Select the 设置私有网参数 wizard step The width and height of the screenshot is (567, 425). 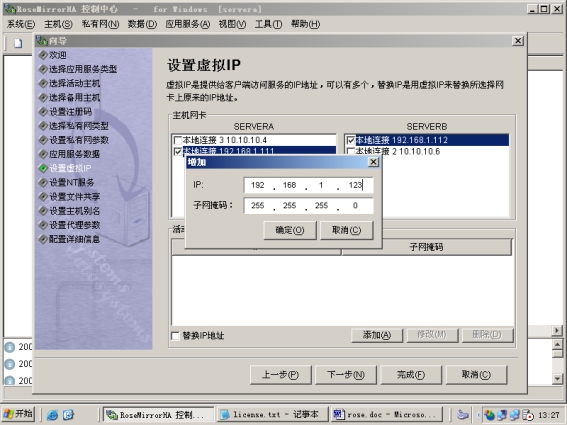[79, 140]
